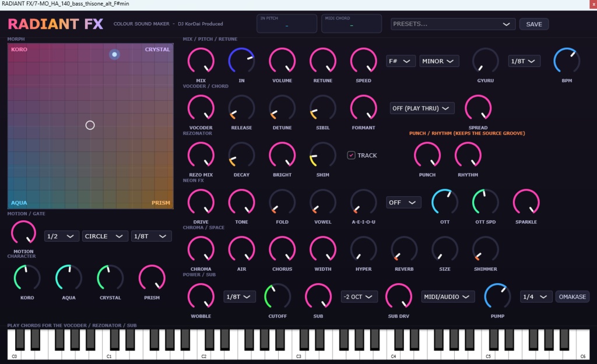Click the DECAY knob
This screenshot has width=597, height=364.
tap(241, 155)
